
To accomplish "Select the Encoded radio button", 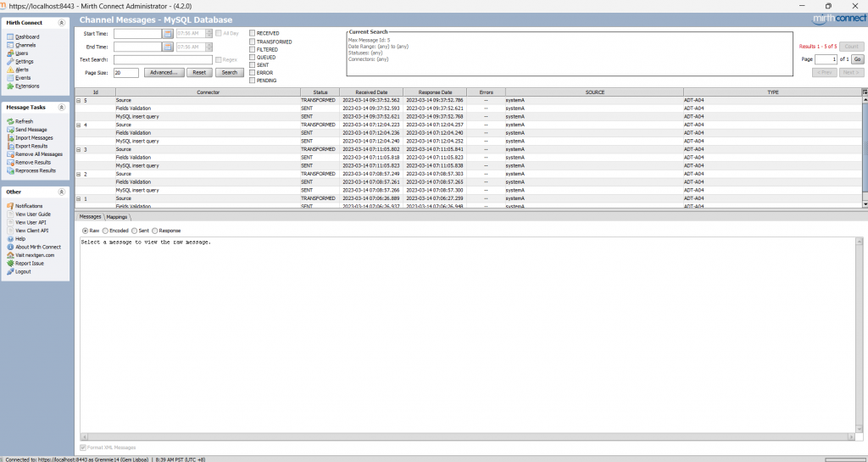I will 105,231.
